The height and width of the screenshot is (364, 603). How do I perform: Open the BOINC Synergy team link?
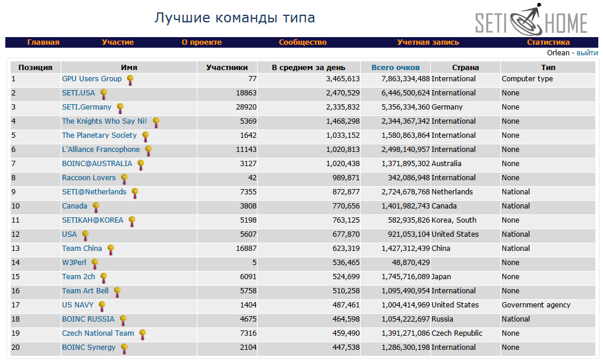tap(89, 348)
